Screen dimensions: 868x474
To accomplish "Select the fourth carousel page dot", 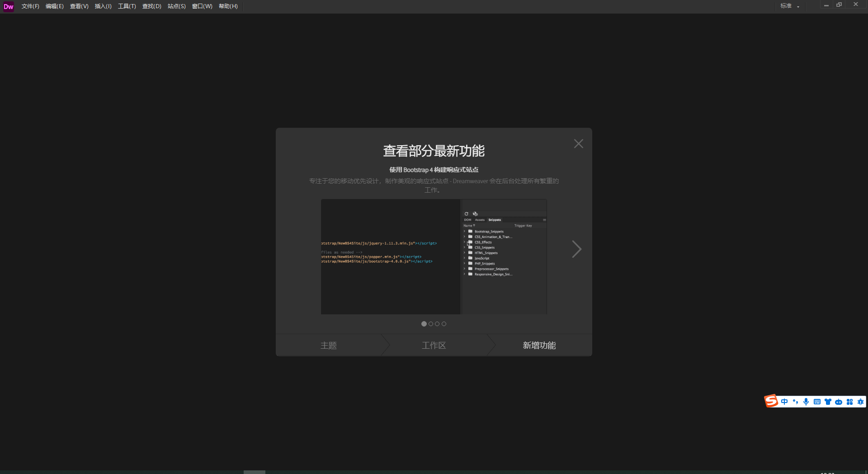I will (444, 324).
